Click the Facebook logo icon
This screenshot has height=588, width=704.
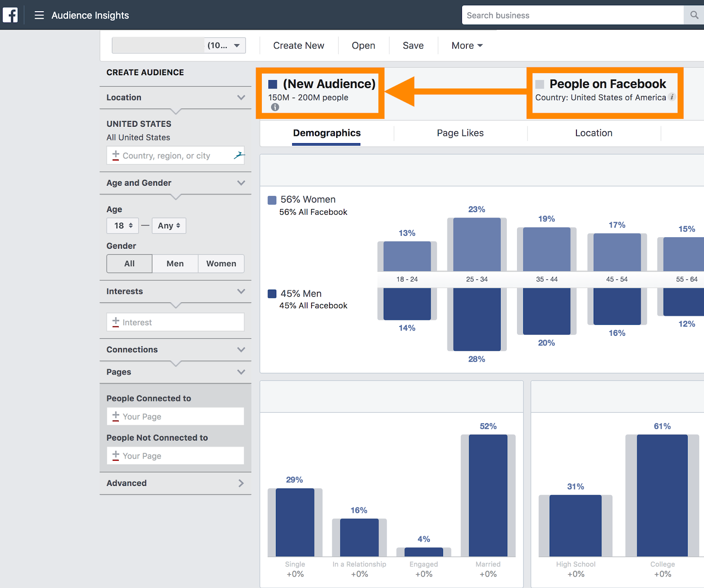[10, 15]
